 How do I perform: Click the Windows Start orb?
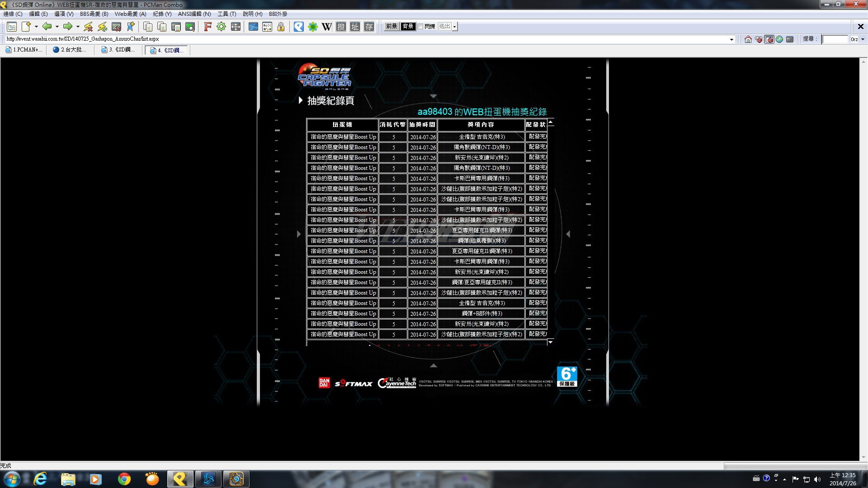[x=12, y=479]
